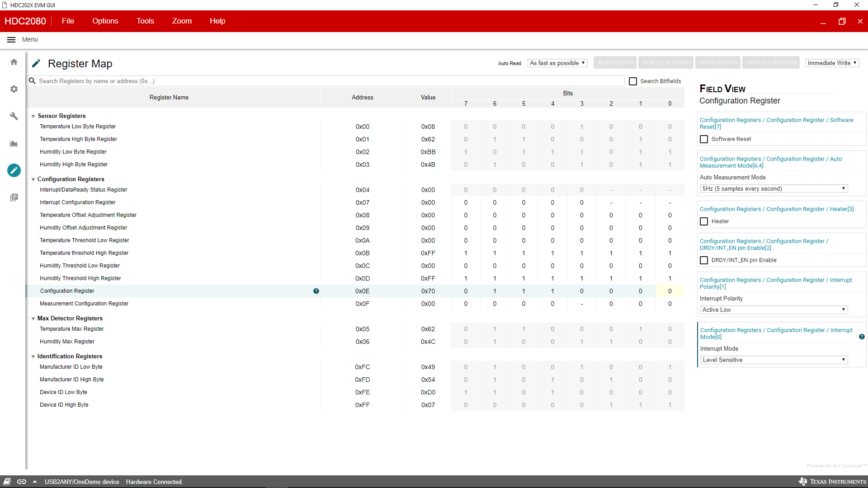The height and width of the screenshot is (488, 868).
Task: Open Software Reset[7] field link
Action: [x=776, y=123]
